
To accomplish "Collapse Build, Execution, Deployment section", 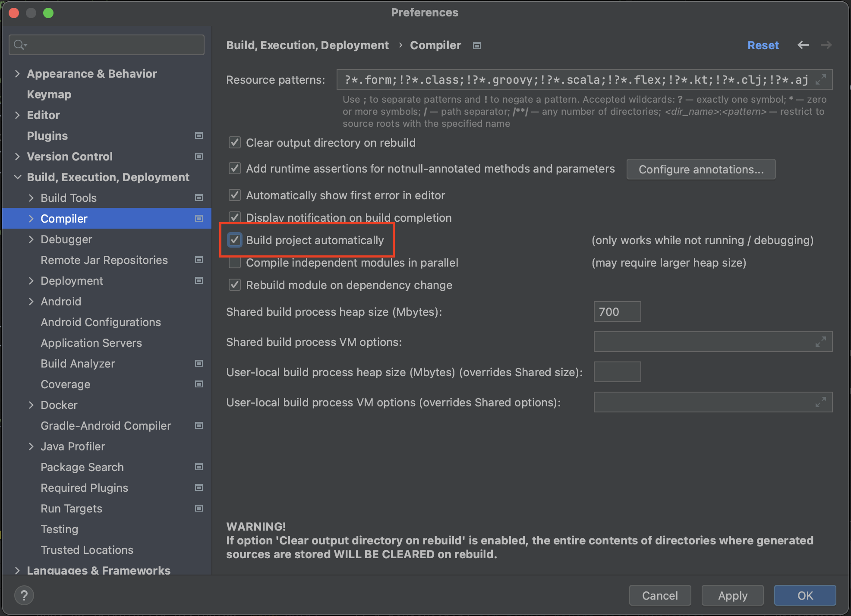I will (17, 177).
